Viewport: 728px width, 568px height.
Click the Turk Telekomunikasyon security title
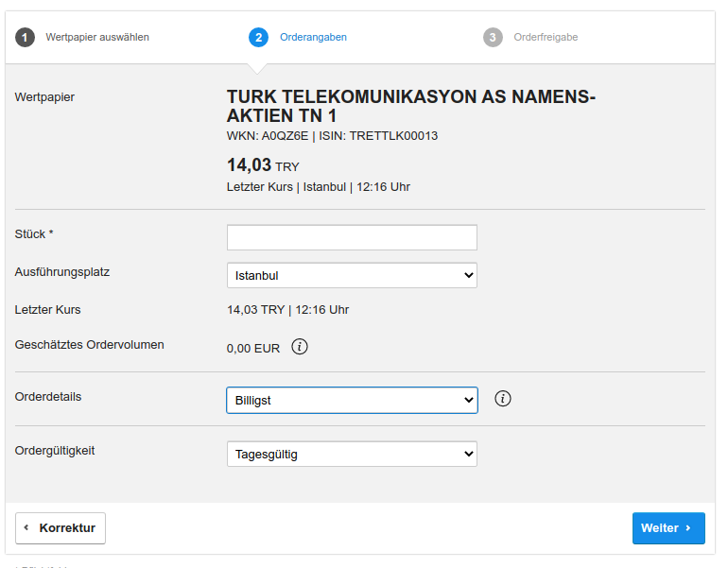click(x=411, y=106)
